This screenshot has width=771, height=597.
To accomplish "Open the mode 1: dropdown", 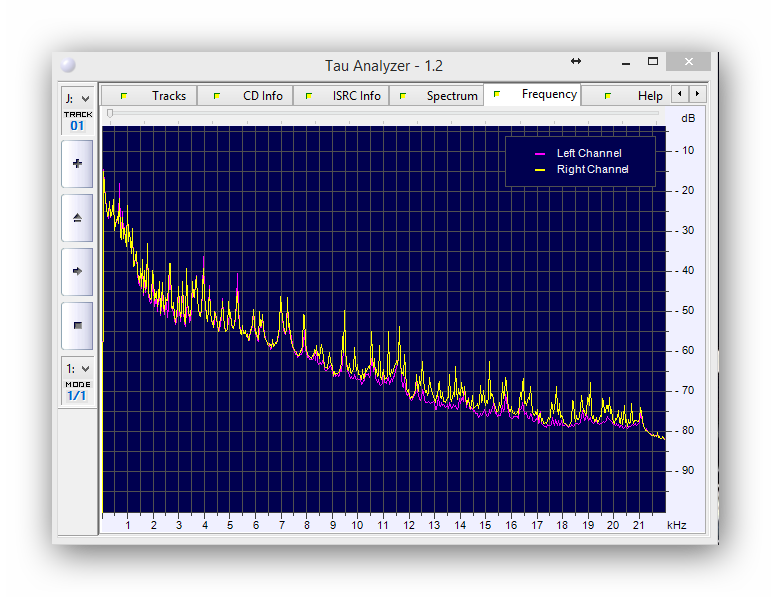I will coord(78,369).
